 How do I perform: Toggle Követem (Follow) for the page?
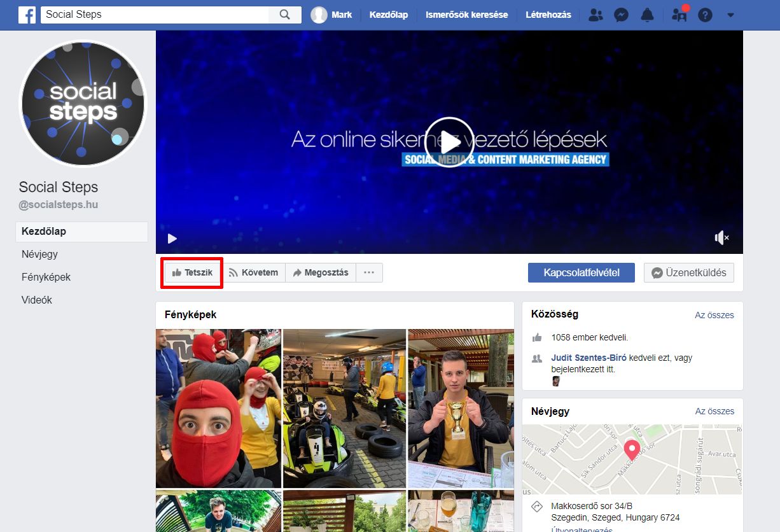(253, 272)
